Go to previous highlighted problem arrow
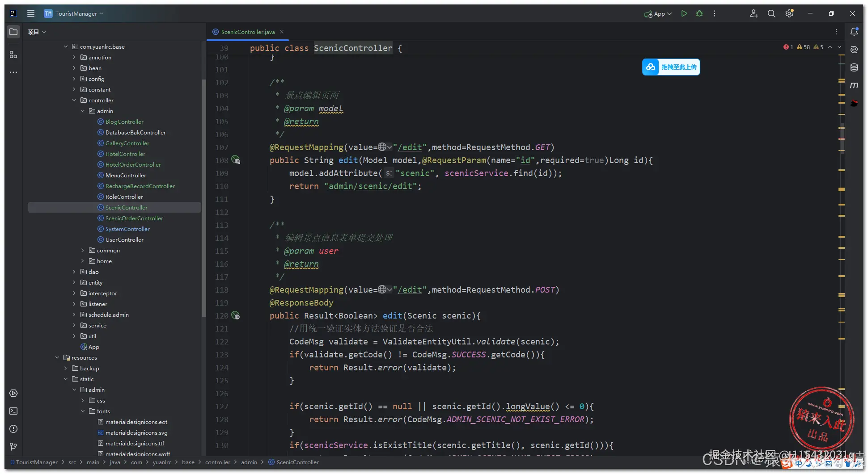Screen dimensions: 868x474 click(830, 47)
